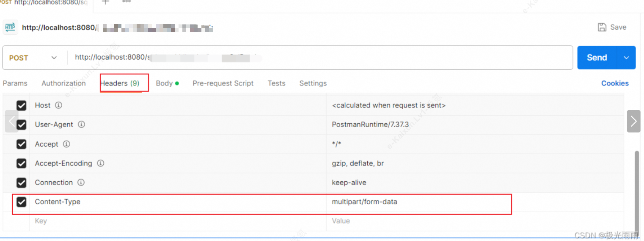Click the request URL input field
644x241 pixels.
pos(320,58)
